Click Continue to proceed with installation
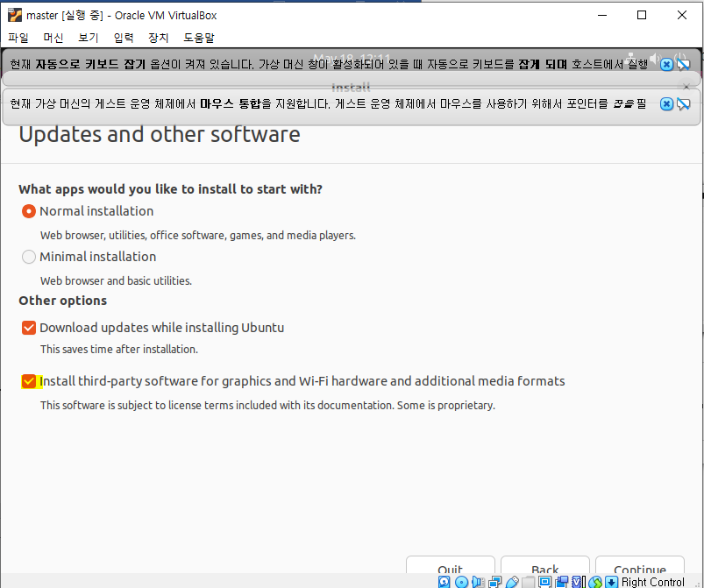This screenshot has height=588, width=704. click(x=640, y=565)
